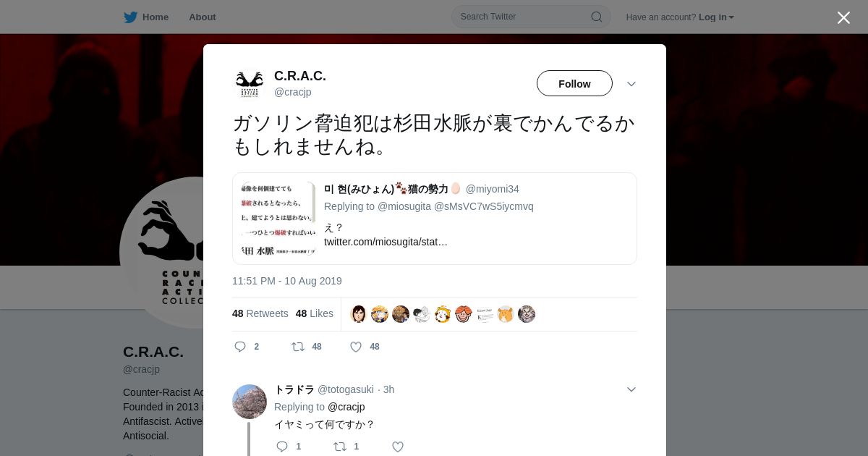868x456 pixels.
Task: Open the C.R.A.C. avatar in the tweet header
Action: (x=250, y=84)
